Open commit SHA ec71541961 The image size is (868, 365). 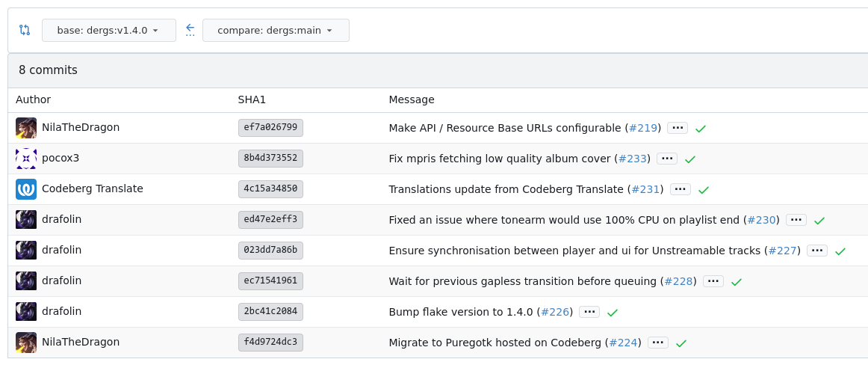coord(270,281)
